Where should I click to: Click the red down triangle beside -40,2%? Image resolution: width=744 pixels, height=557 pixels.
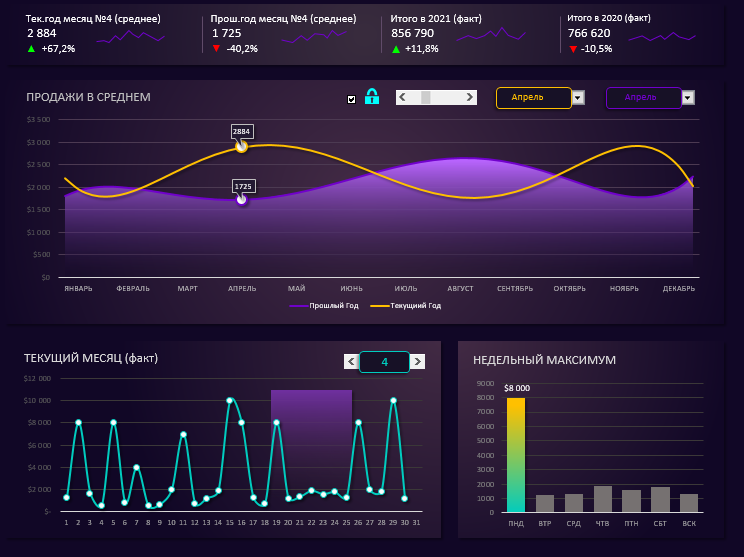point(217,48)
